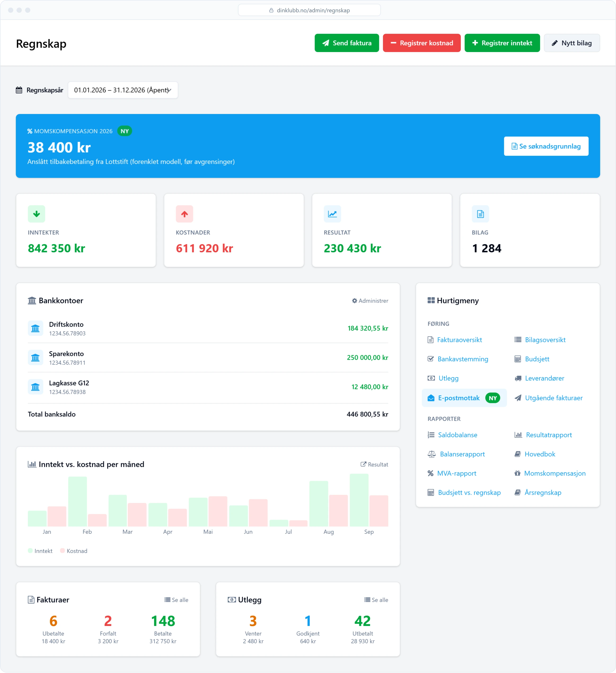Viewport: 616px width, 673px height.
Task: Open the E-postmottak entry
Action: [464, 398]
